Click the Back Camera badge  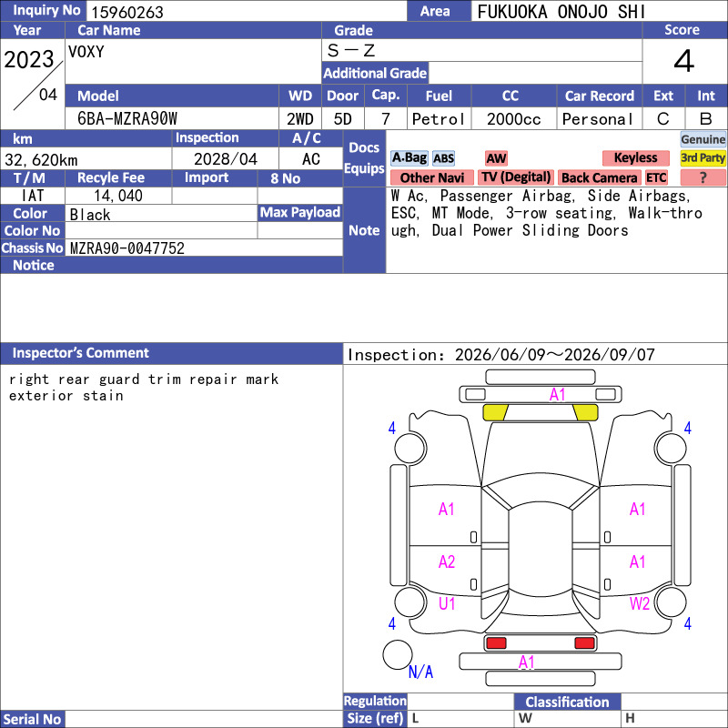click(599, 177)
